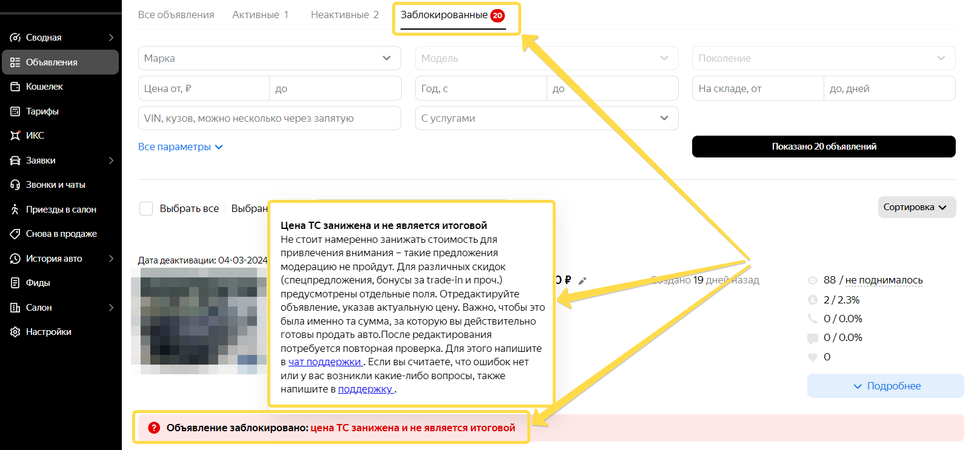
Task: Click the VIN, кузов input field
Action: [x=269, y=118]
